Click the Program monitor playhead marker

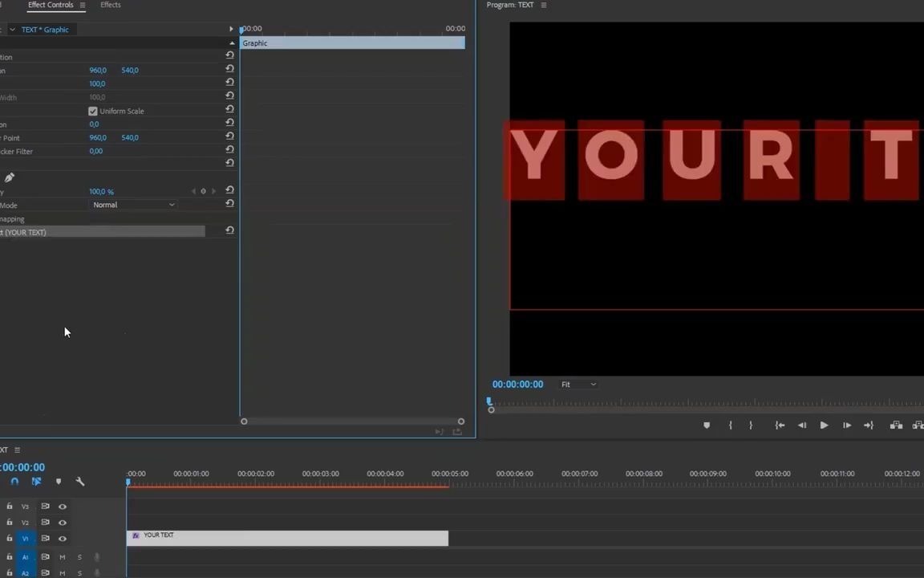tap(489, 401)
